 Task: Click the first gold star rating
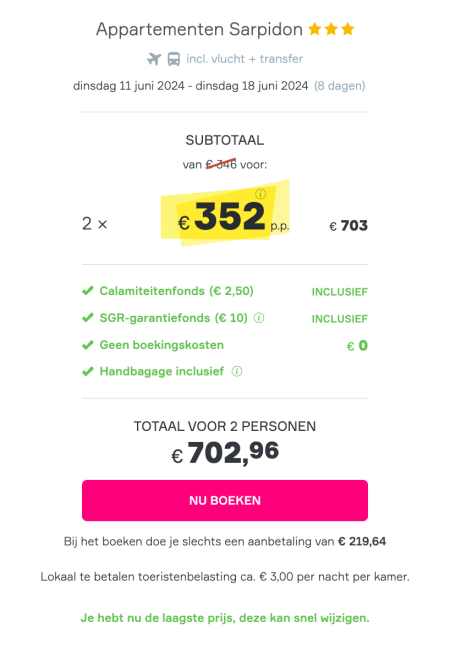[x=315, y=29]
